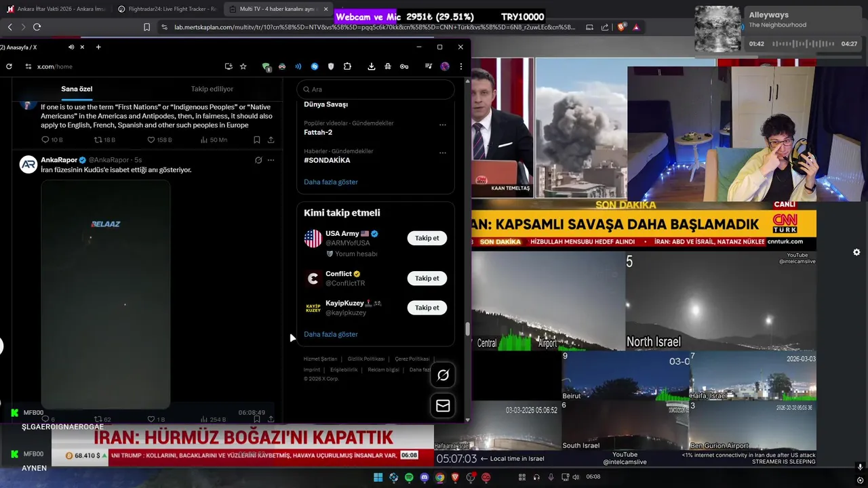Show more trends with Daha fazla göster

tap(331, 182)
